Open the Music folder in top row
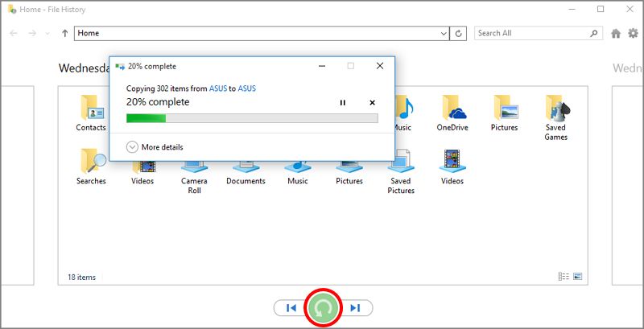 403,113
